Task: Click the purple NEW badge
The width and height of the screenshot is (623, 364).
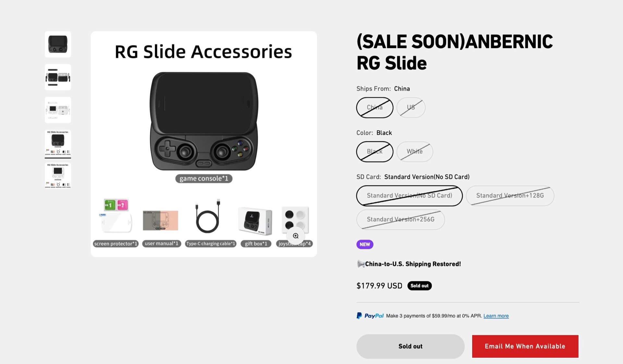Action: [365, 244]
